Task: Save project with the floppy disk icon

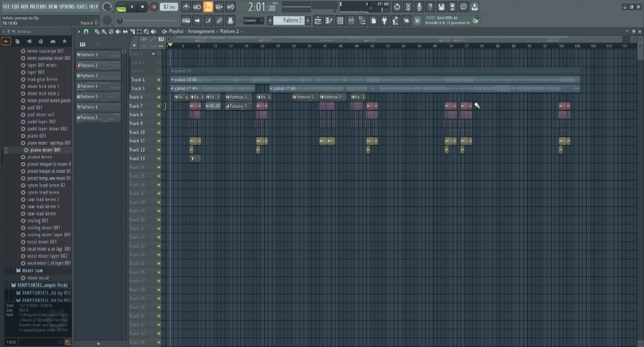Action: [441, 7]
